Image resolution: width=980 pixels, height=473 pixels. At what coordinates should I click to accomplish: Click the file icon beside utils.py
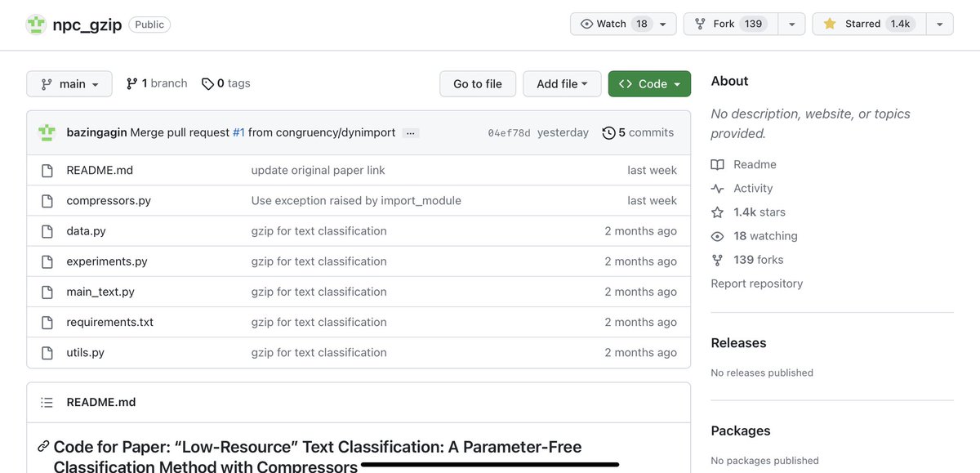[x=47, y=352]
